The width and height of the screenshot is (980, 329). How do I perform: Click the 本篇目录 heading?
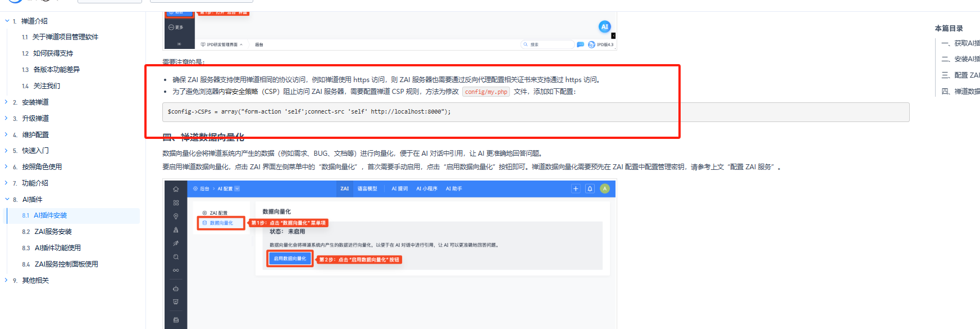tap(949, 28)
